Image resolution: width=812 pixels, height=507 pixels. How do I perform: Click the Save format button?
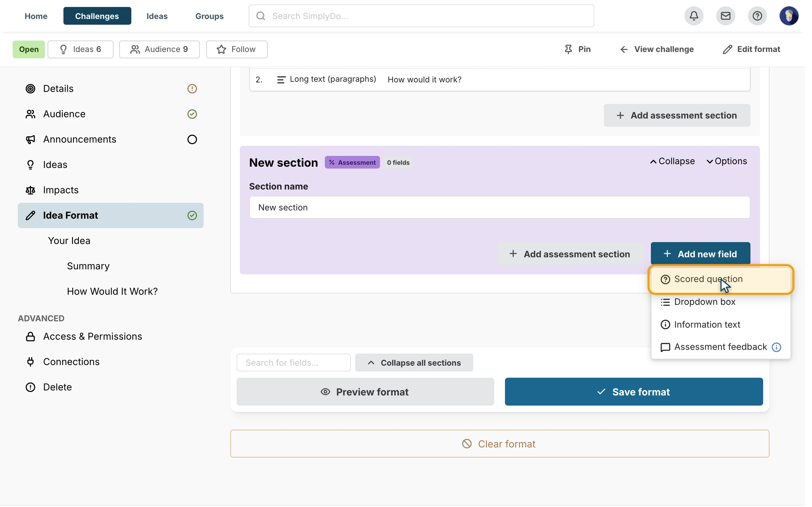(634, 392)
